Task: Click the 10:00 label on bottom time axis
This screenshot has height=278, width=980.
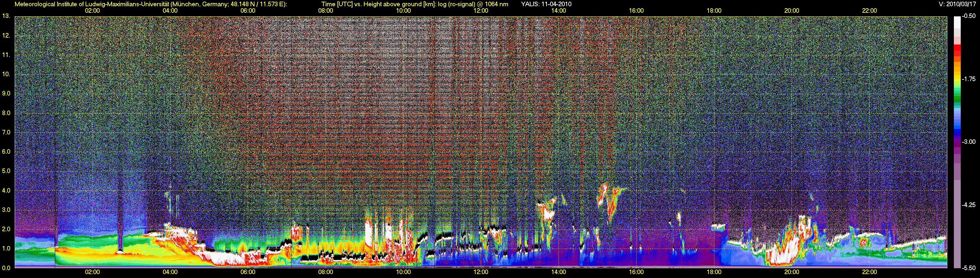Action: [403, 272]
